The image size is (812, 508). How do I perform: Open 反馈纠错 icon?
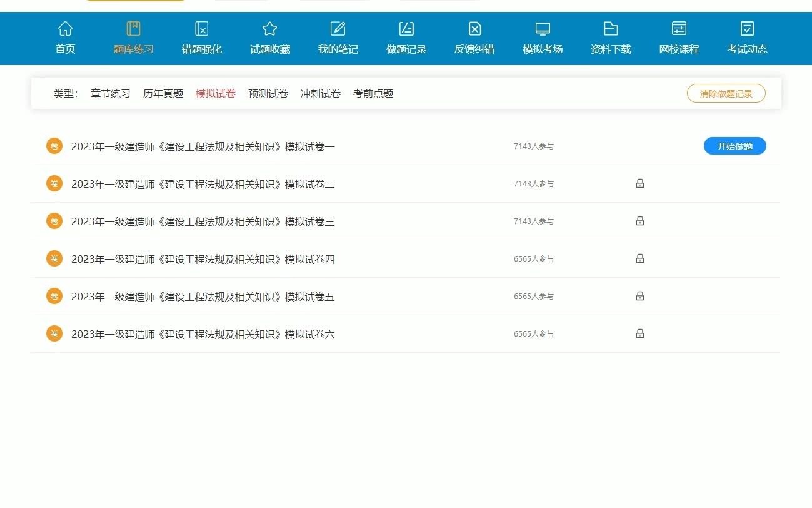(x=474, y=29)
